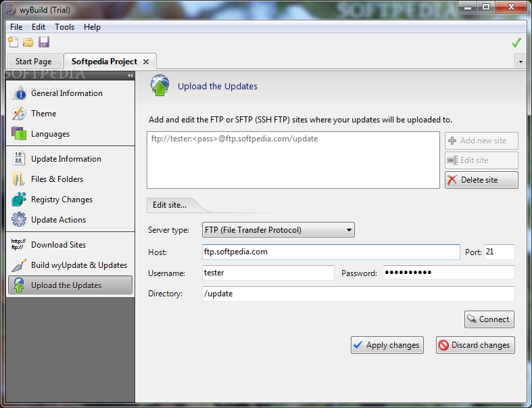The height and width of the screenshot is (408, 532).
Task: Select the Edit site... tab header
Action: click(x=170, y=205)
